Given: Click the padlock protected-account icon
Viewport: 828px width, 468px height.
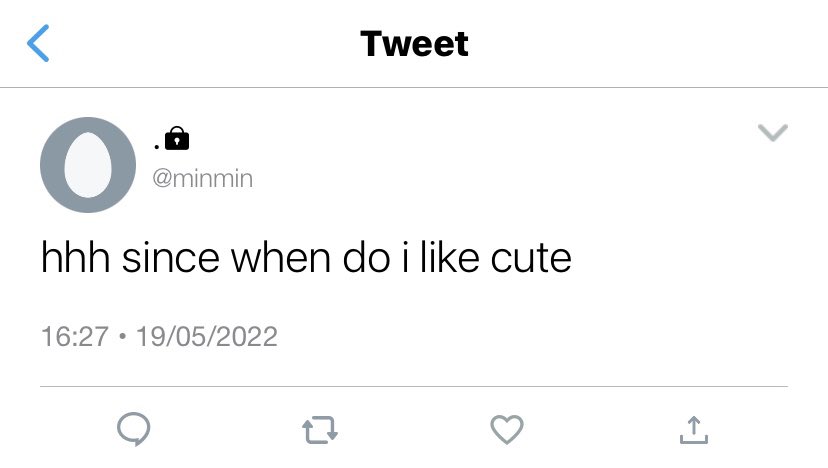Looking at the screenshot, I should click(177, 139).
